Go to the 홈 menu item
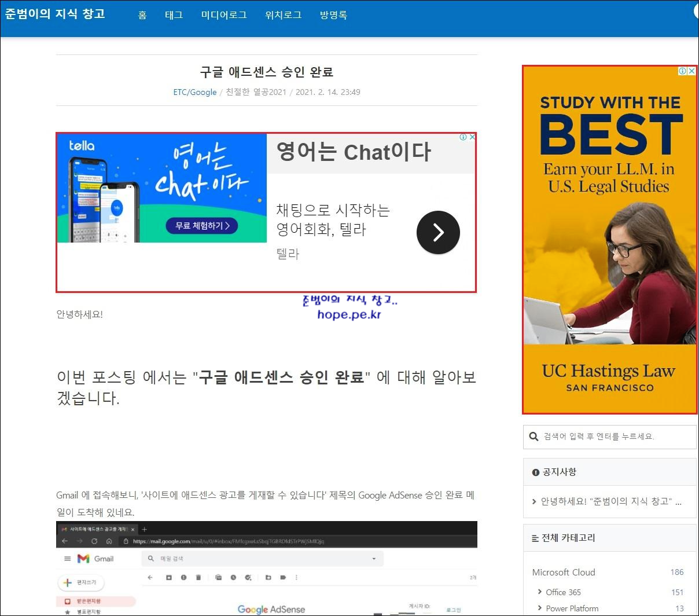The image size is (699, 616). click(x=142, y=15)
